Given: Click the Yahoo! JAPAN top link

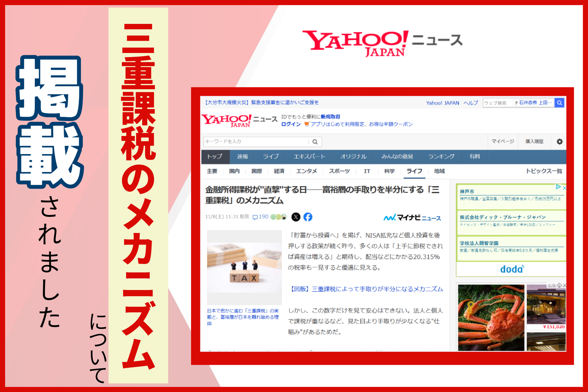Looking at the screenshot, I should tap(443, 103).
